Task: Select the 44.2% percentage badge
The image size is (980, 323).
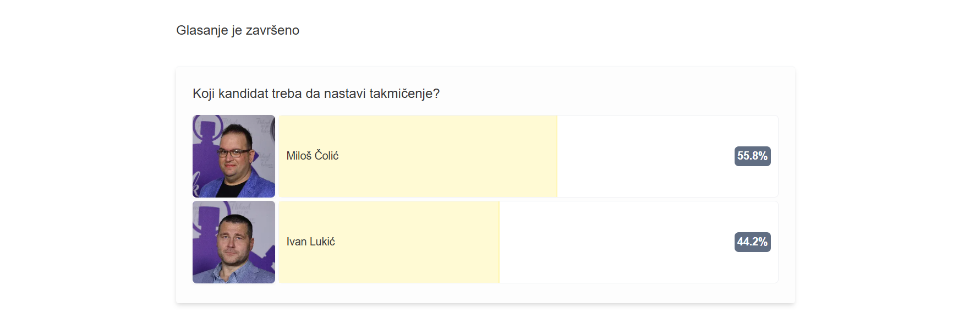Action: 752,242
